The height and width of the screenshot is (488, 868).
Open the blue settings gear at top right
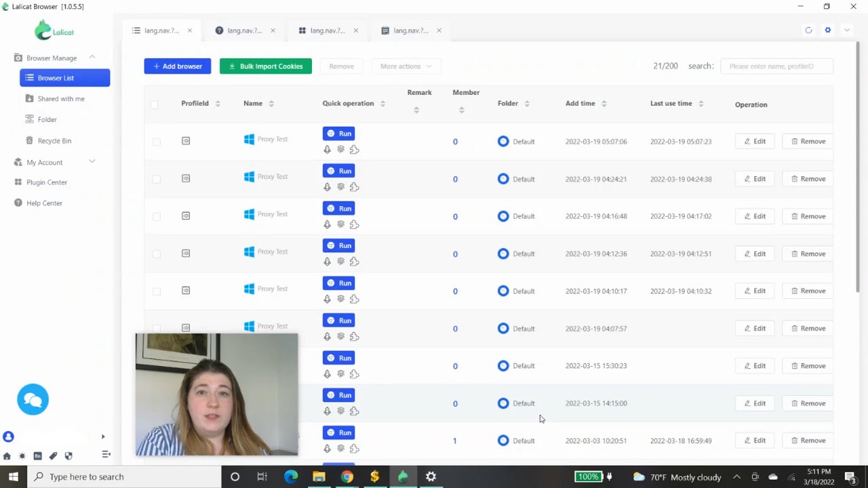point(827,30)
